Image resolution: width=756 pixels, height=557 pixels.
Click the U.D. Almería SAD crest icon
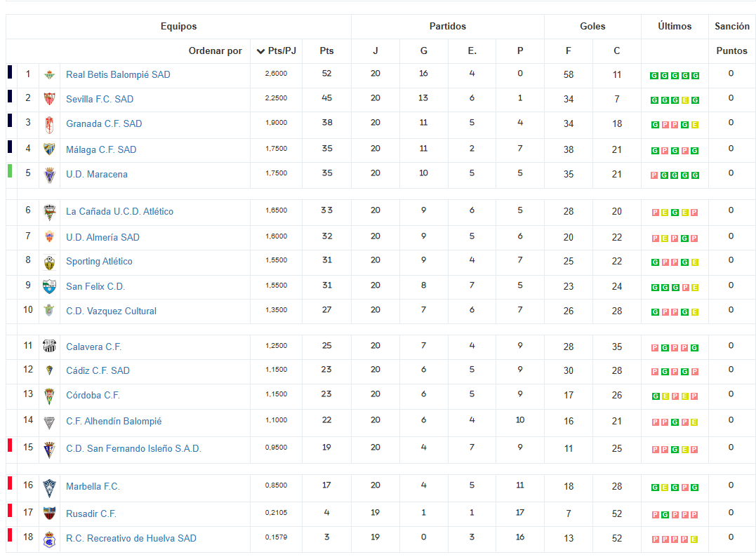point(49,236)
